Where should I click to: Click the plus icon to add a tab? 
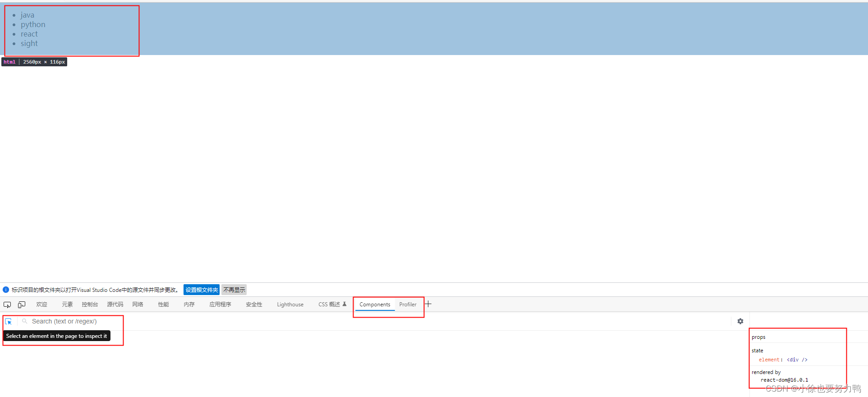(428, 304)
